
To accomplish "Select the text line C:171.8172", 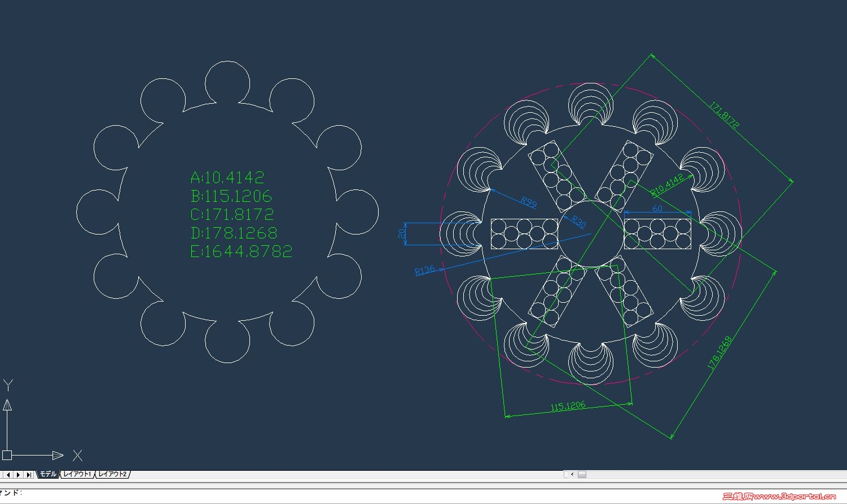I will click(232, 214).
